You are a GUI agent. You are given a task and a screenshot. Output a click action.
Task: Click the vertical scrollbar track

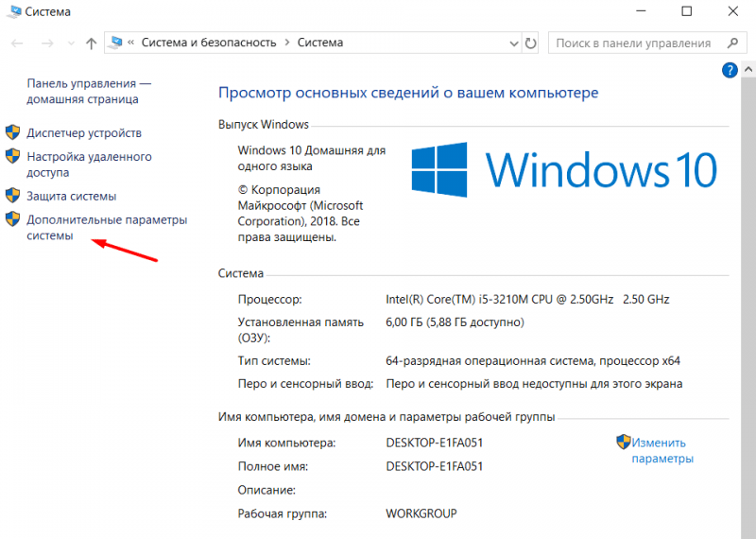(748, 309)
